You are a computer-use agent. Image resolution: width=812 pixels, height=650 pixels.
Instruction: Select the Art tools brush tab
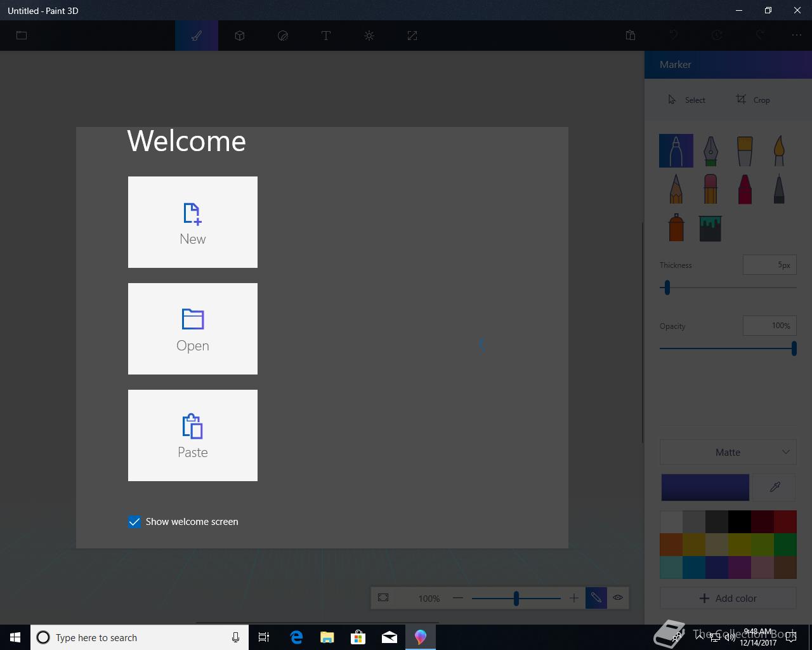[197, 36]
